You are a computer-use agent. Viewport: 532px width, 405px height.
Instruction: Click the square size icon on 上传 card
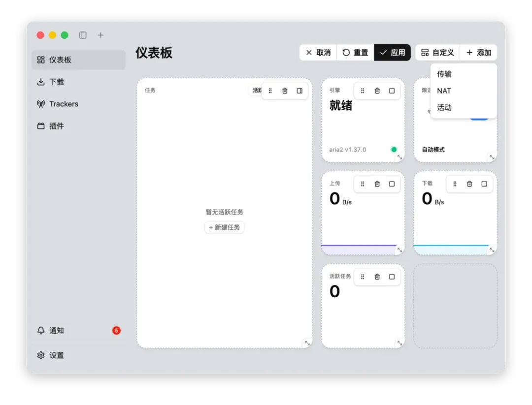(x=392, y=184)
